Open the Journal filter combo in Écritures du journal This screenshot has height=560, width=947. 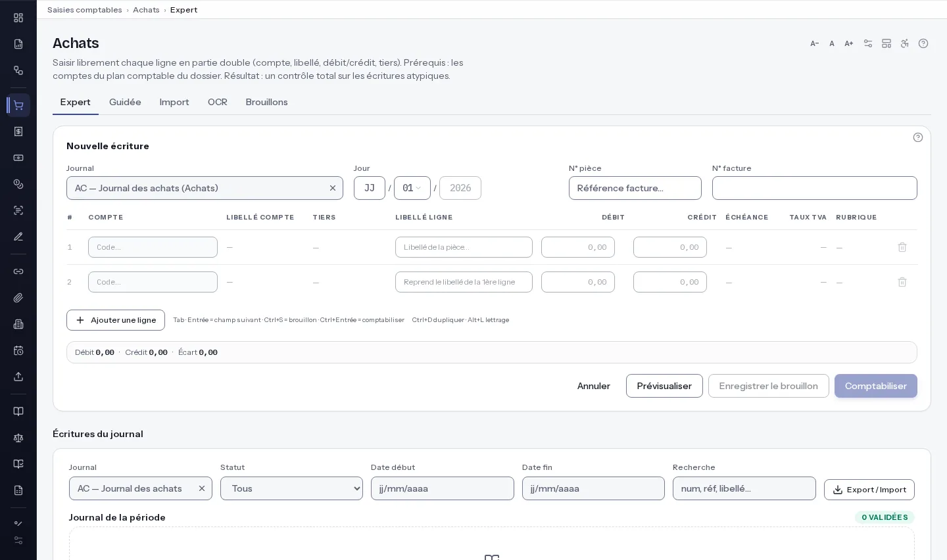point(141,488)
